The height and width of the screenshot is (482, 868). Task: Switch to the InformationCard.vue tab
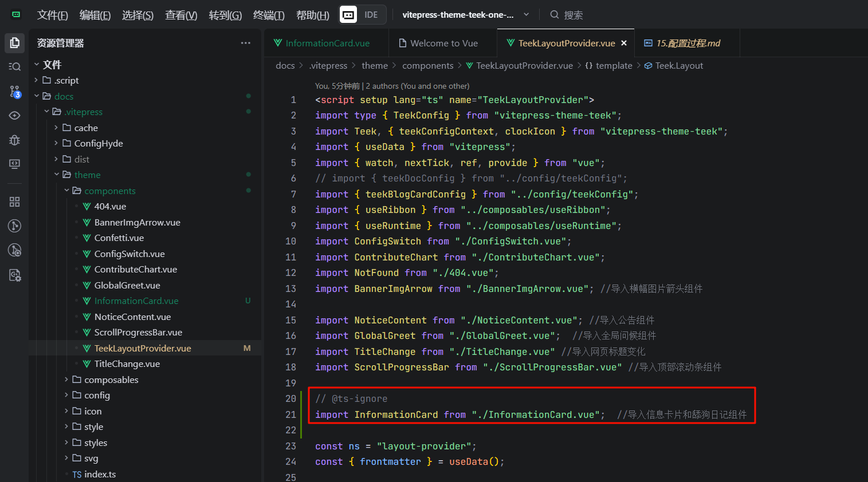[327, 44]
